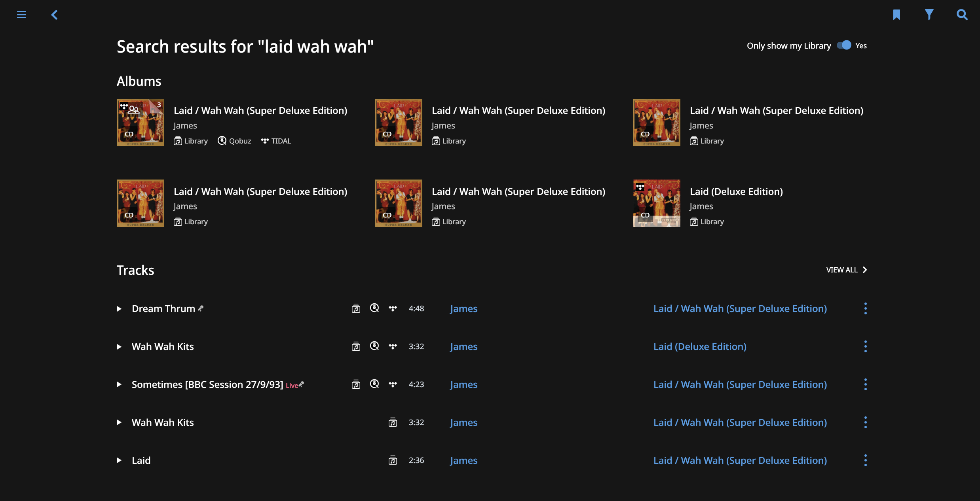Open Laid (Deluxe Edition) album link in tracks
980x501 pixels.
coord(700,346)
